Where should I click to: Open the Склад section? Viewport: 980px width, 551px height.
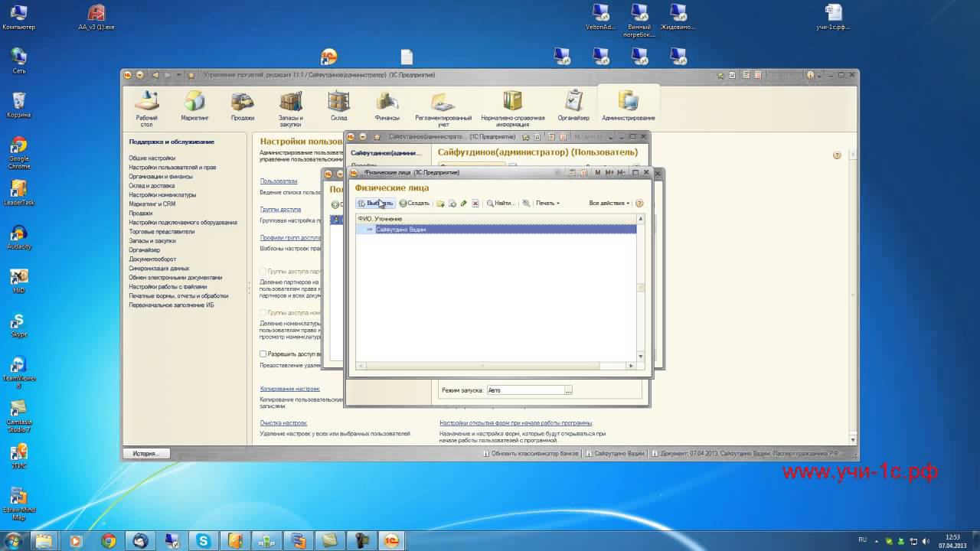(x=338, y=106)
